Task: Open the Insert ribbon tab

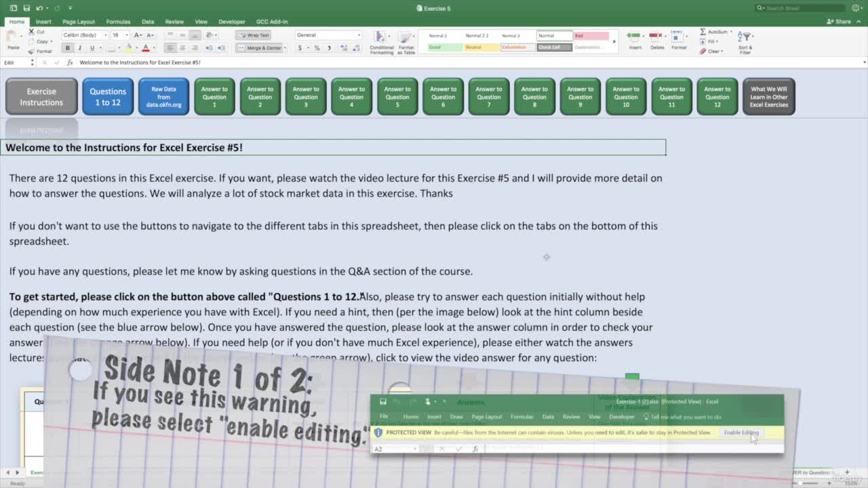Action: coord(43,21)
